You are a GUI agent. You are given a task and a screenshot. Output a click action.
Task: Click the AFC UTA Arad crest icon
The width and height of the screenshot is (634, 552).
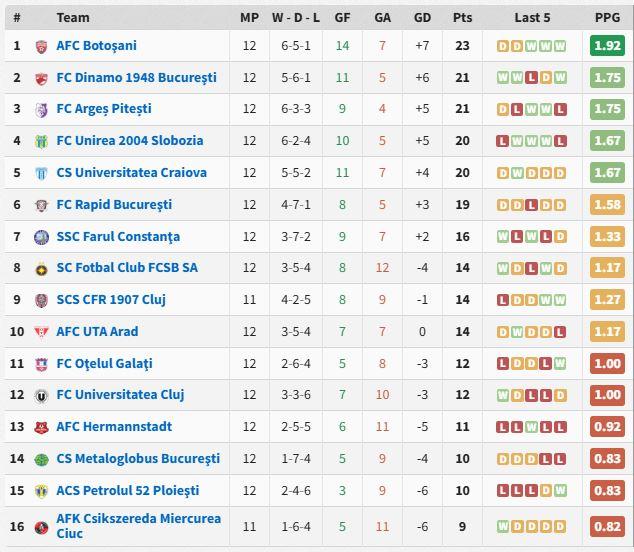coord(41,332)
